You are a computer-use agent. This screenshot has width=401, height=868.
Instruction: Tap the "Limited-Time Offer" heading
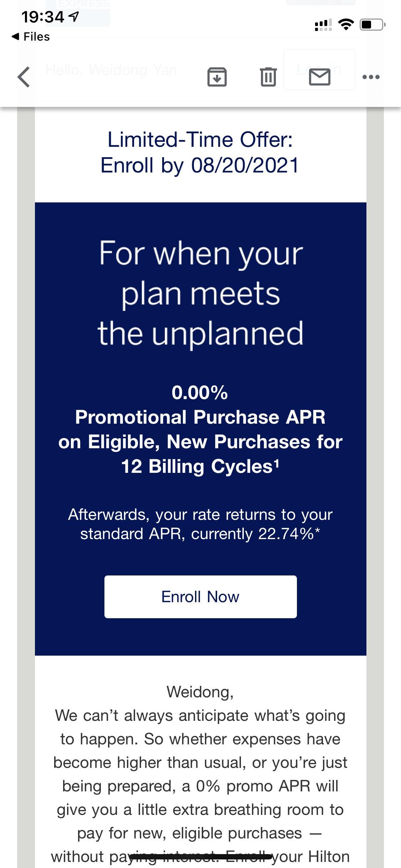(200, 139)
